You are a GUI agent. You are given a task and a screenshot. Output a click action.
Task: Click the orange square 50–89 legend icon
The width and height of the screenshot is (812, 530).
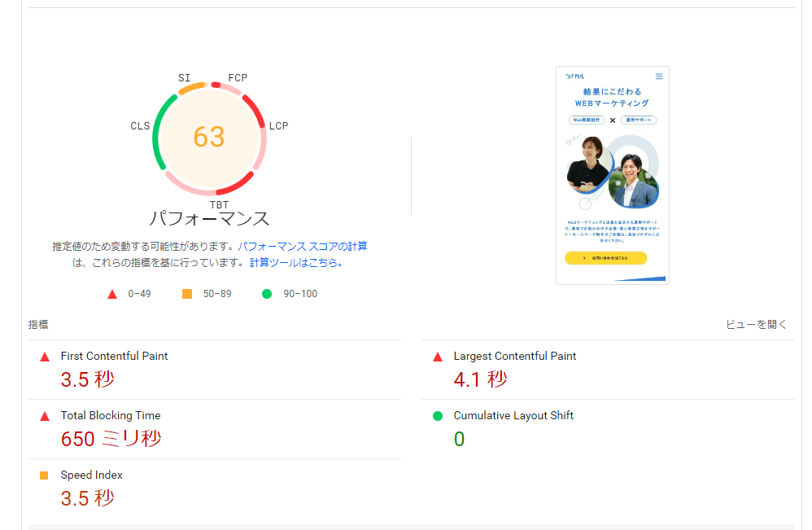tap(187, 294)
